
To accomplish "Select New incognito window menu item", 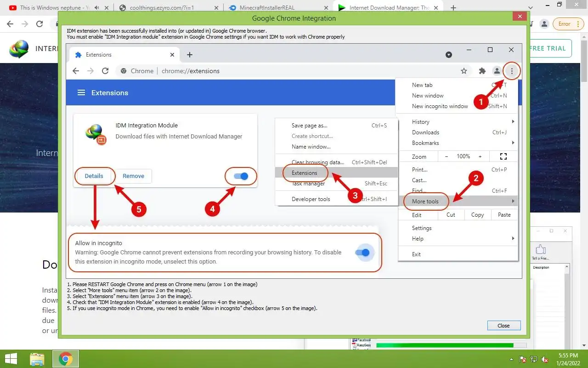I will click(x=440, y=106).
